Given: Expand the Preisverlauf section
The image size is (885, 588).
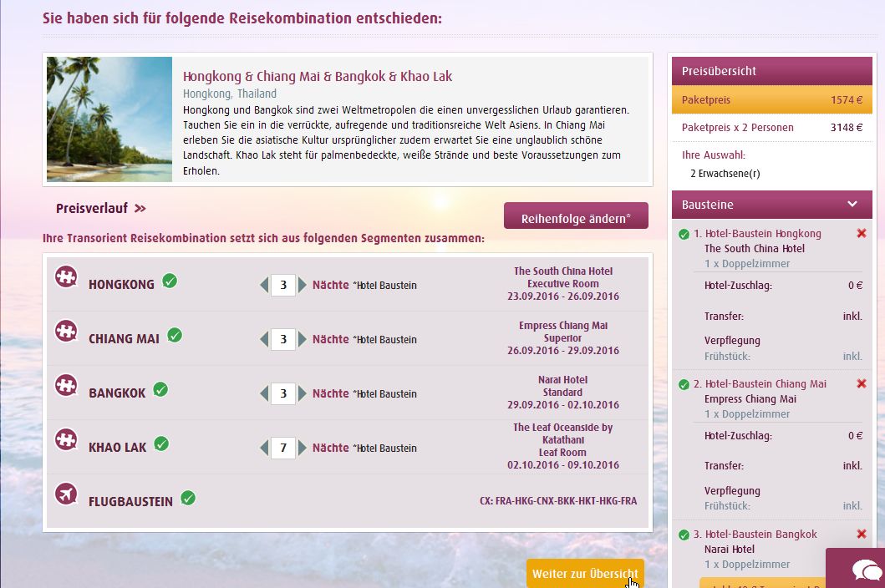Looking at the screenshot, I should [x=101, y=209].
